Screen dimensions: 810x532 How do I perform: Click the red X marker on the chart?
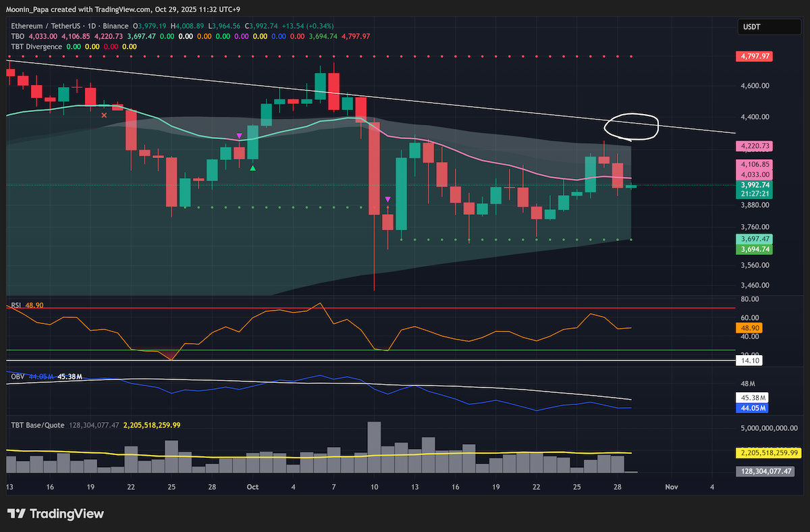pos(104,115)
